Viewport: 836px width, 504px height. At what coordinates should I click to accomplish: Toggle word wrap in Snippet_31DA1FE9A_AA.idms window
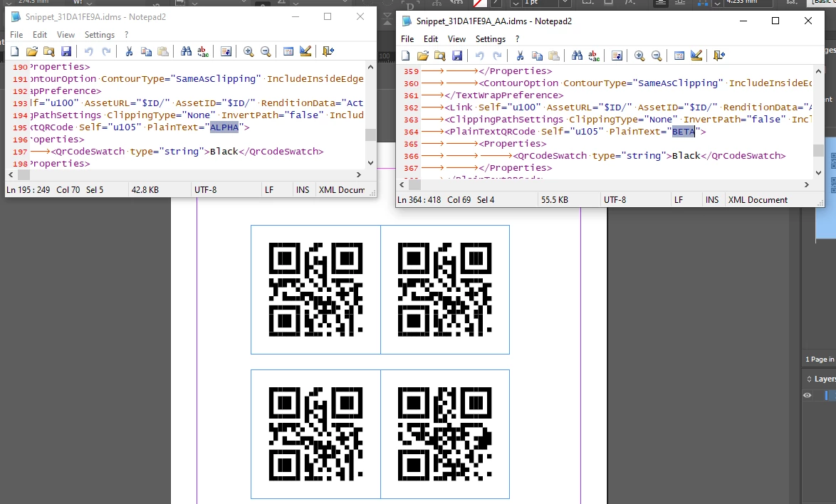click(x=617, y=56)
